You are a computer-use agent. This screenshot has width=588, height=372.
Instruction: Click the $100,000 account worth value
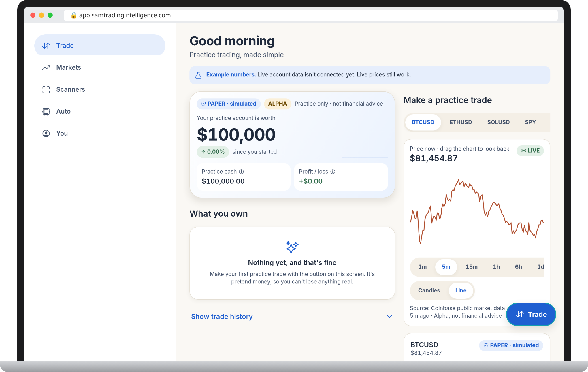(x=236, y=134)
